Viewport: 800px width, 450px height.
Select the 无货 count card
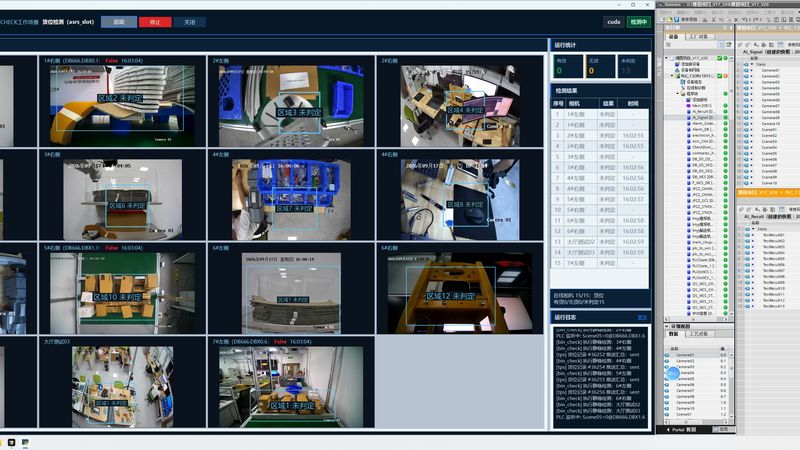(x=600, y=66)
